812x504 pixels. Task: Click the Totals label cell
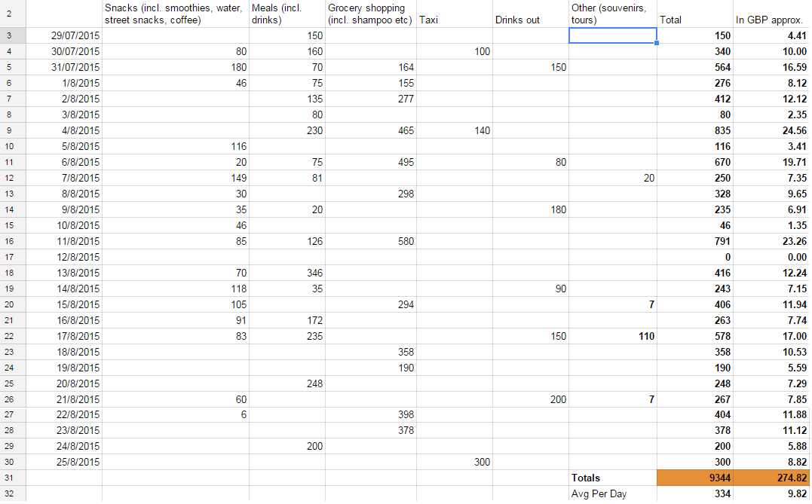[x=612, y=478]
